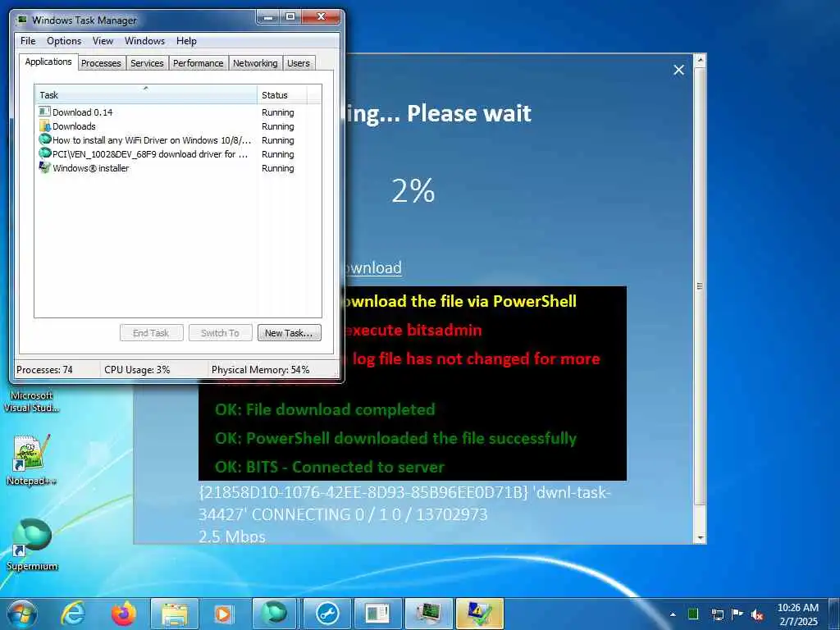
Task: Switch to Task Manager taskbar button
Action: [428, 614]
